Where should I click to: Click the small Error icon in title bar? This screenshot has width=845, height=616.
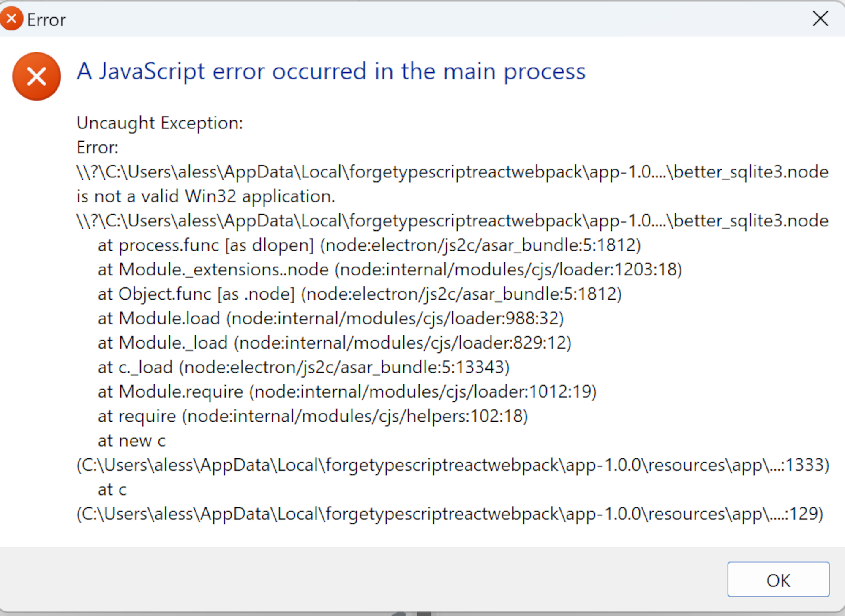11,18
